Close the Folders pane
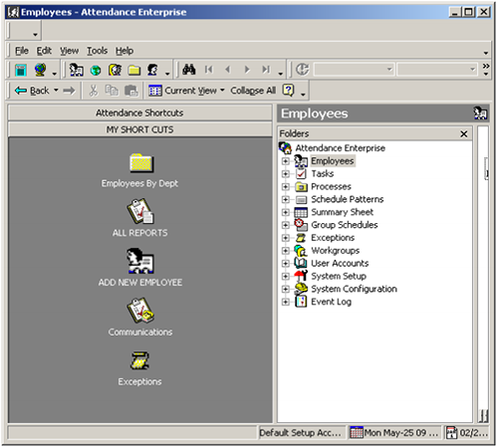Viewport: 498px width, 448px height. (464, 133)
